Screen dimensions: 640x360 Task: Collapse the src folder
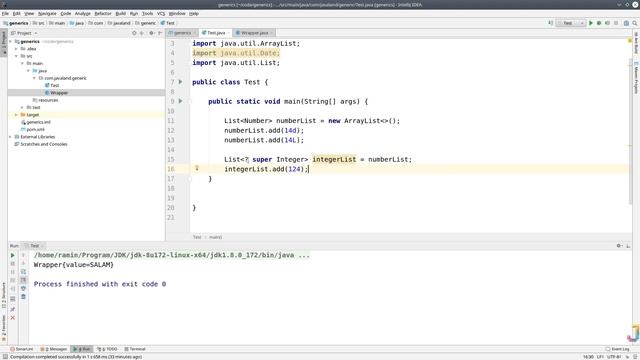pos(16,56)
